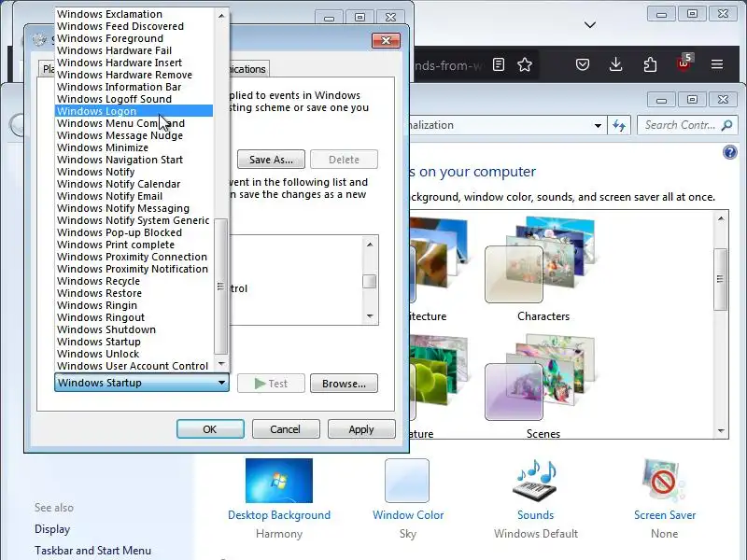Switch to the Communications tab
This screenshot has width=747, height=560.
pyautogui.click(x=248, y=69)
